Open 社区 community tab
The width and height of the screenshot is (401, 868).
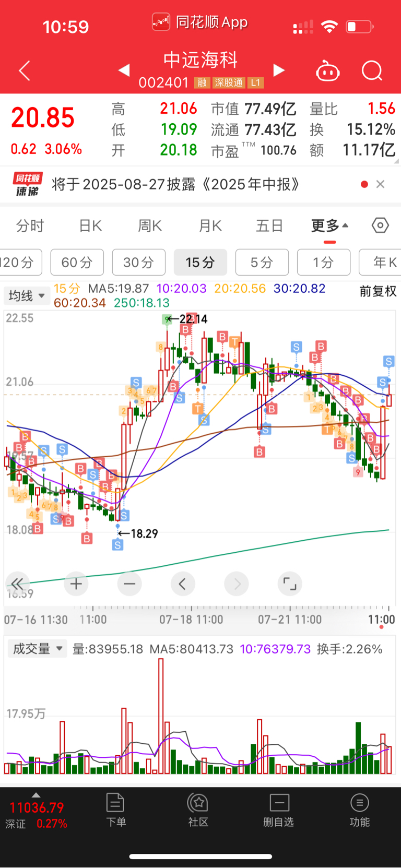[x=198, y=810]
